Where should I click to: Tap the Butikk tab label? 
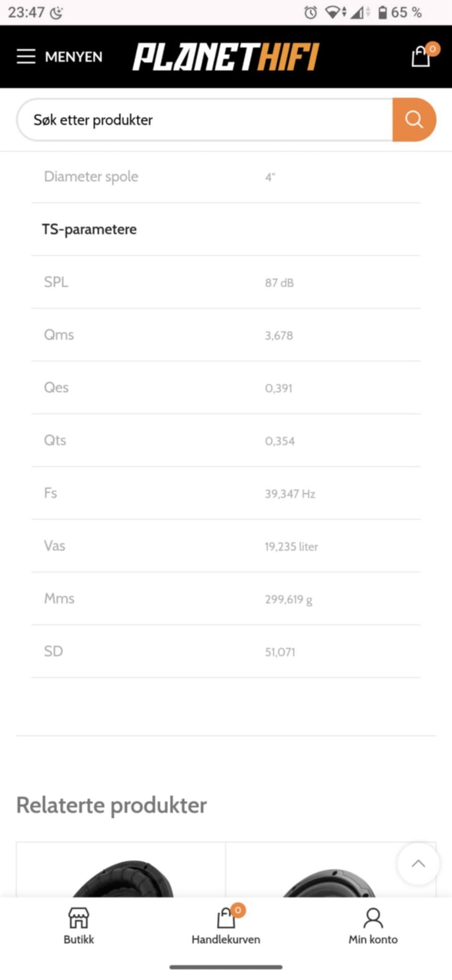[79, 940]
